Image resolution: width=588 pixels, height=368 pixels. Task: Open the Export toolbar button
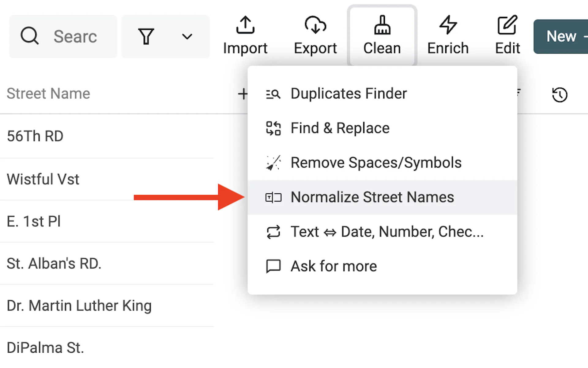[315, 36]
